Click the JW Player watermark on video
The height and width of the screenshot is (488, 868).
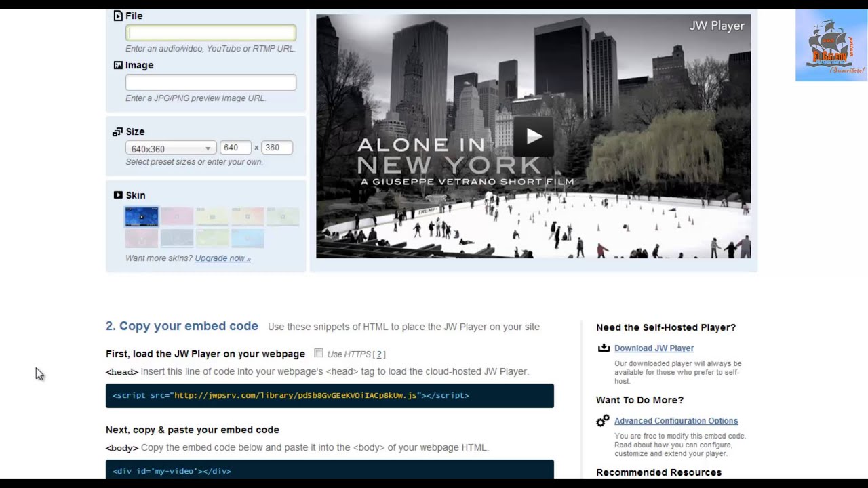point(717,26)
